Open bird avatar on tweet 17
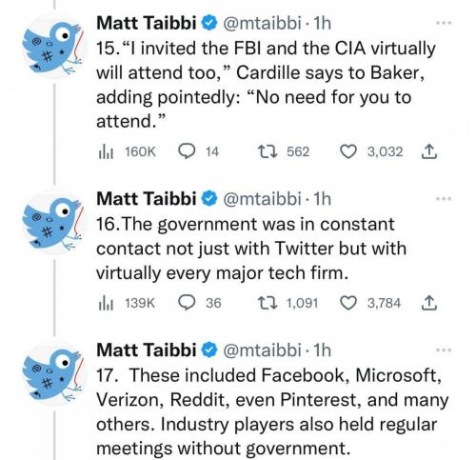 pos(53,374)
